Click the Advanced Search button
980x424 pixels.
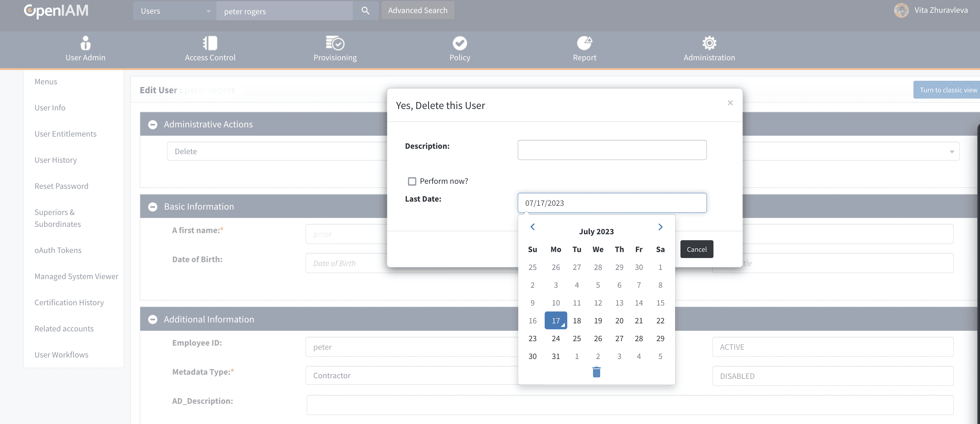click(417, 10)
